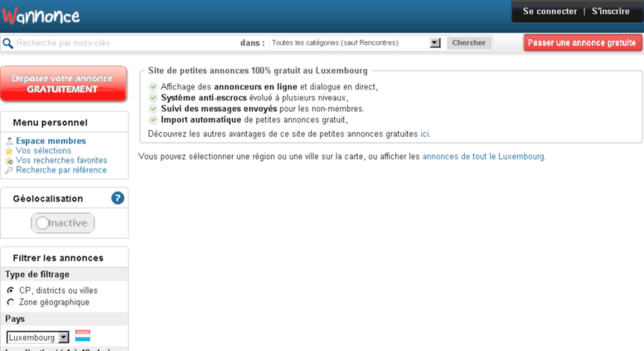Click Se connecter in top bar
The height and width of the screenshot is (351, 644).
[550, 12]
